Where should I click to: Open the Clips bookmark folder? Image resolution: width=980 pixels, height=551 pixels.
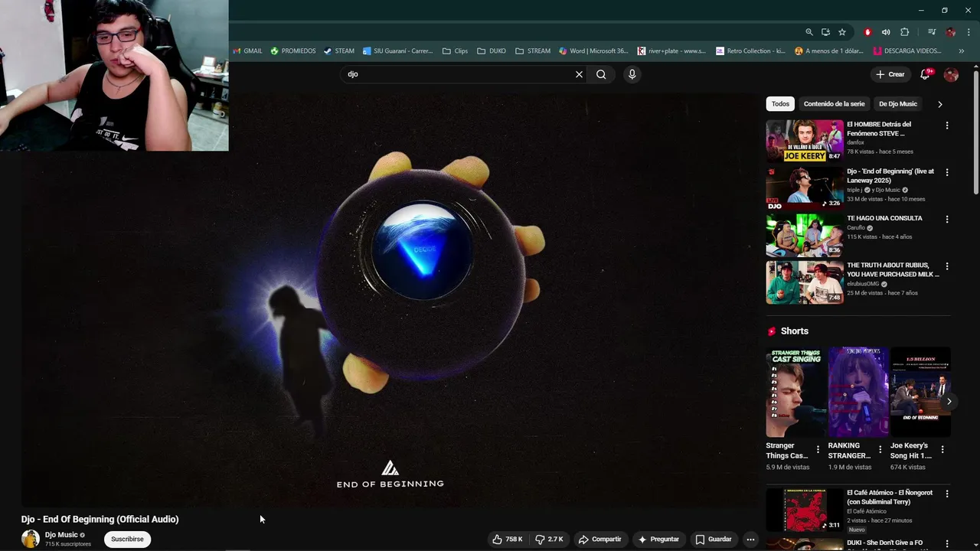pos(456,51)
